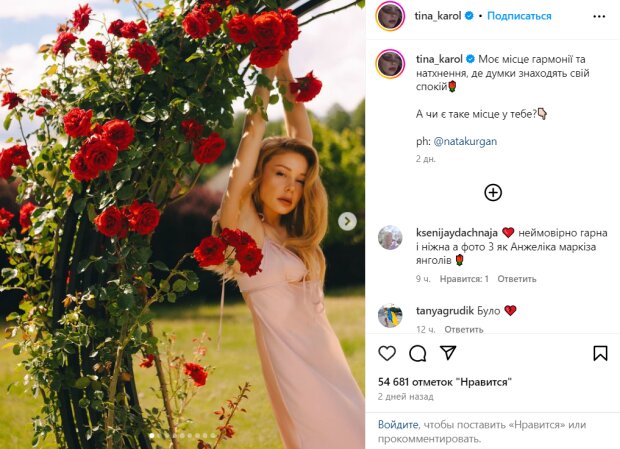Image resolution: width=620 pixels, height=449 pixels.
Task: Share the post via paper plane icon
Action: coord(449,353)
